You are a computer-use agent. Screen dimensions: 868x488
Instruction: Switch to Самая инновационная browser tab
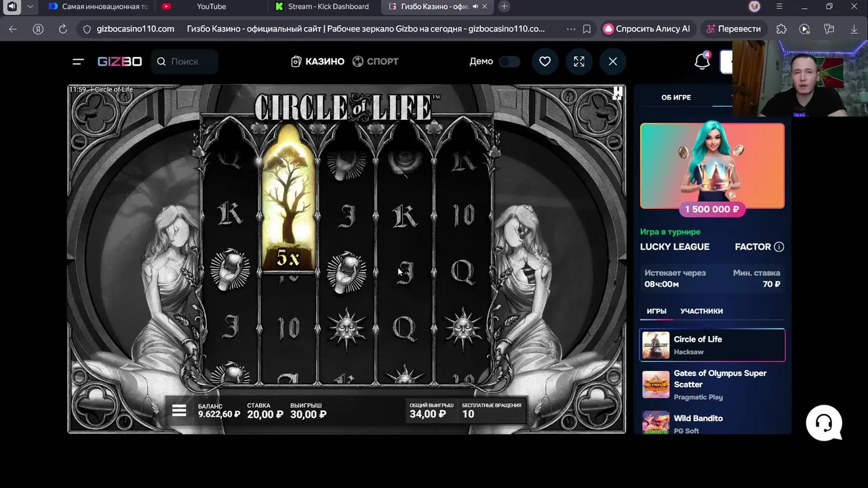(98, 7)
